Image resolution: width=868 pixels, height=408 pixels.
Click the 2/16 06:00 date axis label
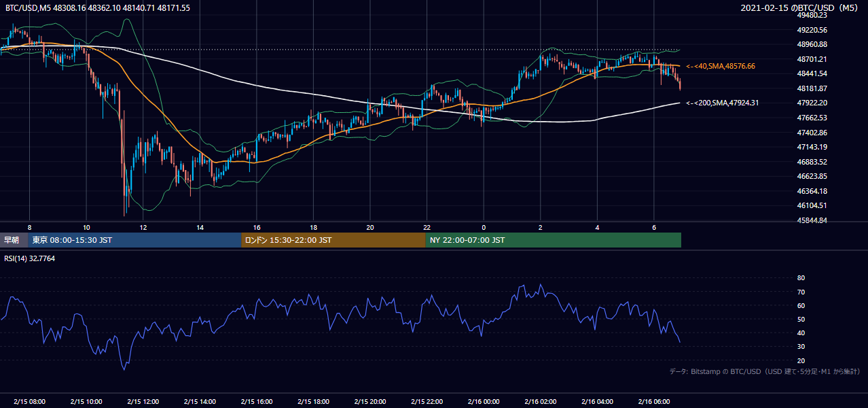tap(654, 402)
